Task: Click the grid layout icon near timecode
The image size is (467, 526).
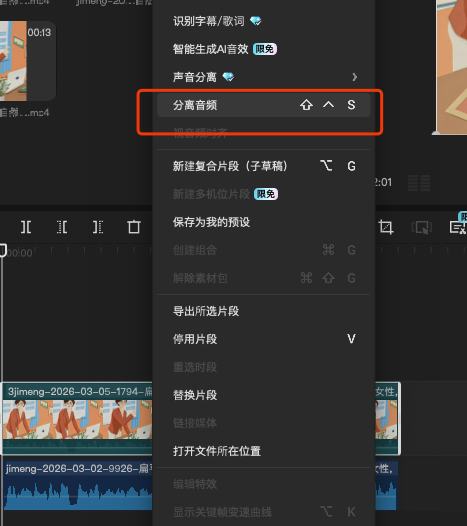Action: 419,183
